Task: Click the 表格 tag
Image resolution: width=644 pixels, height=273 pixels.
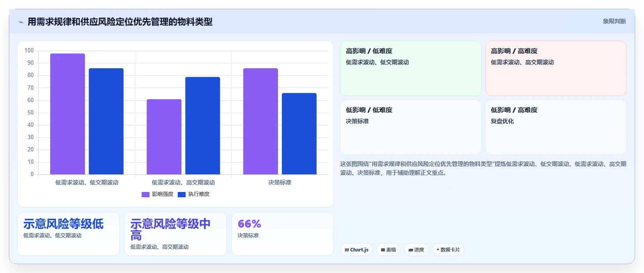Action: pos(388,250)
